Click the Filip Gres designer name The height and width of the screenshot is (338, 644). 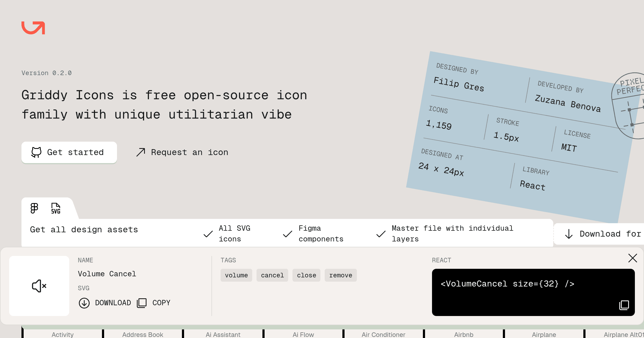pos(459,84)
